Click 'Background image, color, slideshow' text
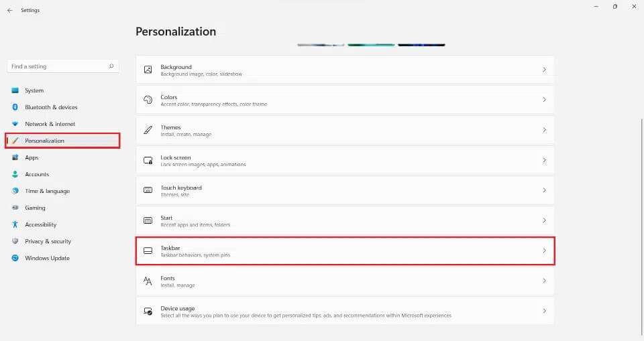Viewport: 644px width, 341px height. point(201,74)
